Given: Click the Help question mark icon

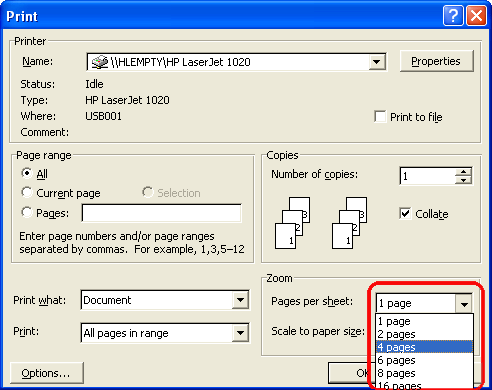Looking at the screenshot, I should [453, 16].
